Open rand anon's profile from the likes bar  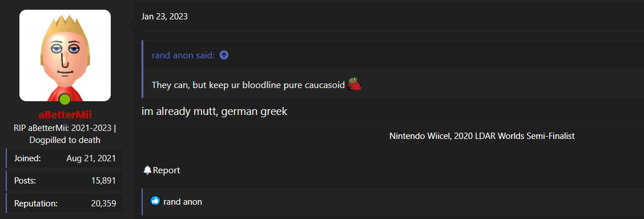pos(182,202)
